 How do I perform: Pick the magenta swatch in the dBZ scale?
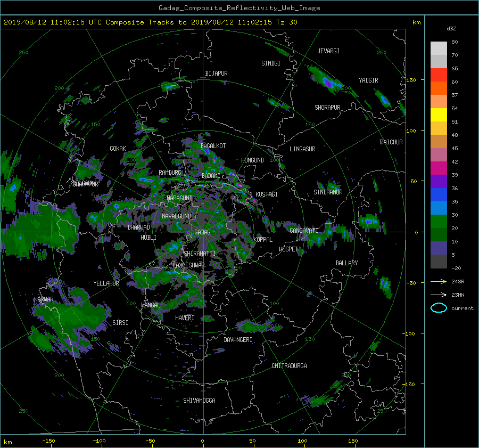pos(439,168)
